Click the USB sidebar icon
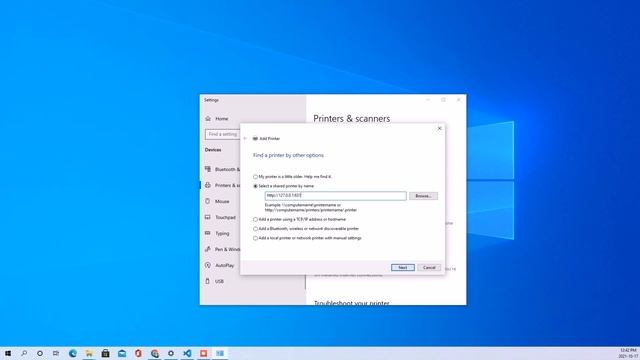This screenshot has width=640, height=360. [208, 281]
